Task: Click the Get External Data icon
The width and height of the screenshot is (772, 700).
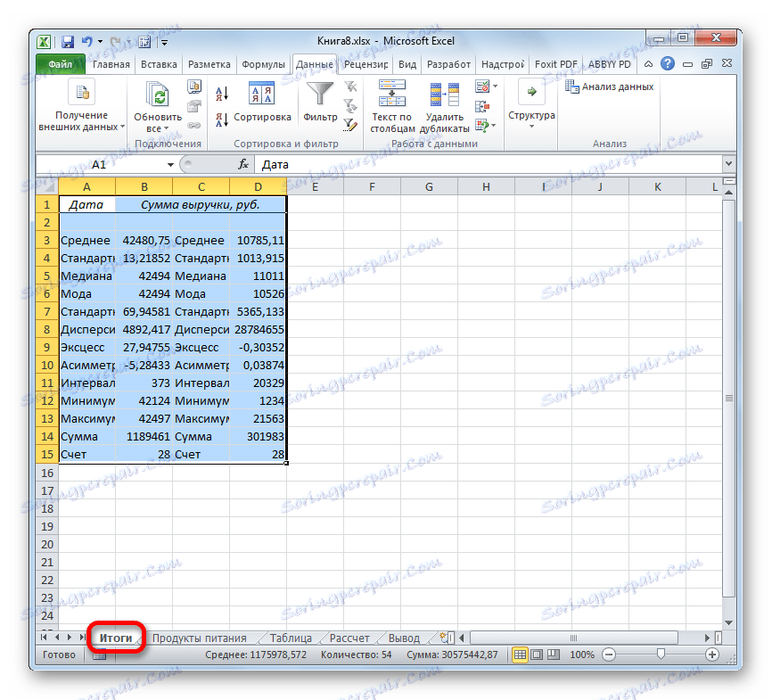Action: click(82, 92)
